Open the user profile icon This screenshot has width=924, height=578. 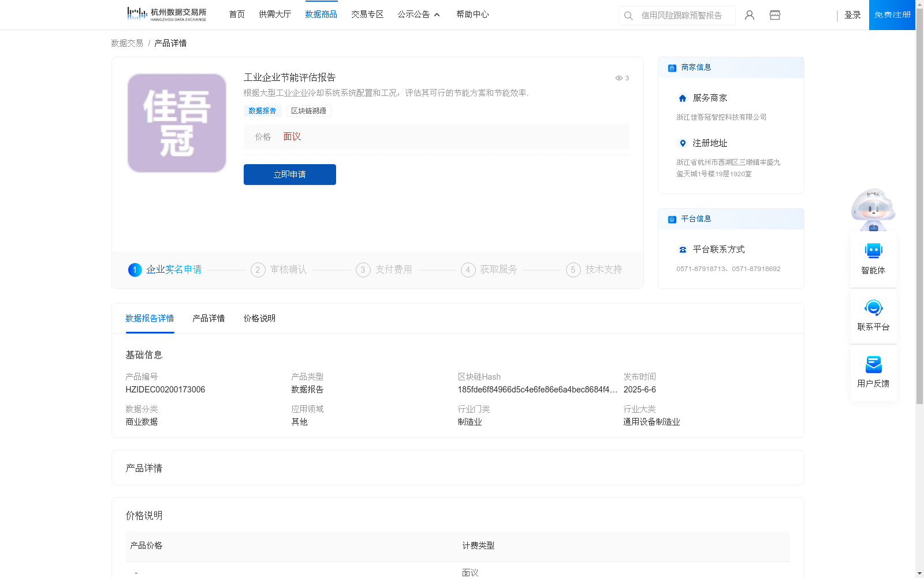[x=750, y=15]
